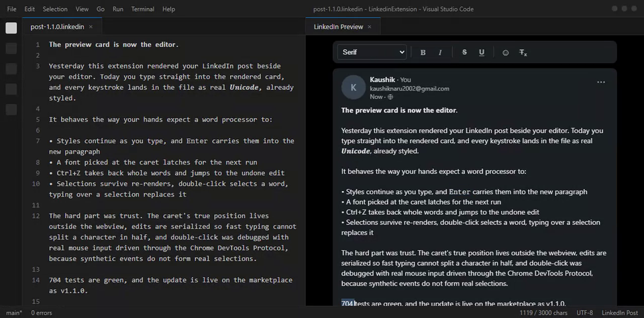Open the Go menu

coord(101,9)
